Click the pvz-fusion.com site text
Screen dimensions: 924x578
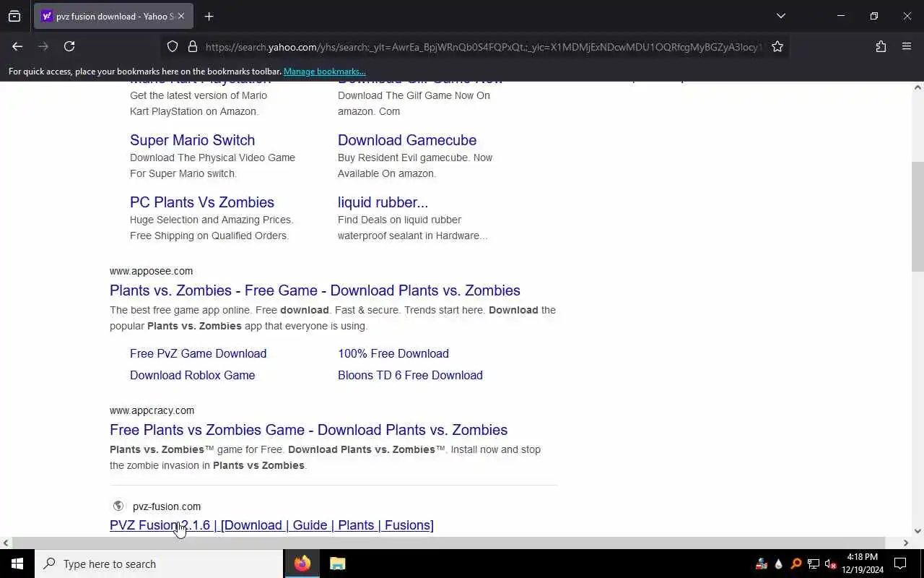[167, 506]
